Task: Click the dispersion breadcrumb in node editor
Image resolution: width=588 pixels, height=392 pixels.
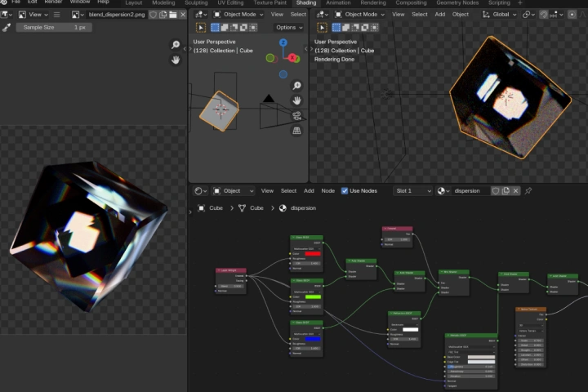Action: [303, 208]
